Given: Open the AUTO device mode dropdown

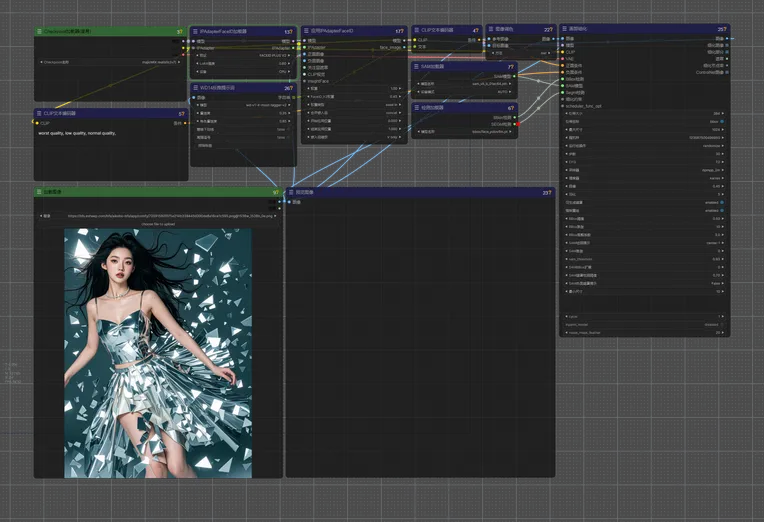Looking at the screenshot, I should coord(464,92).
